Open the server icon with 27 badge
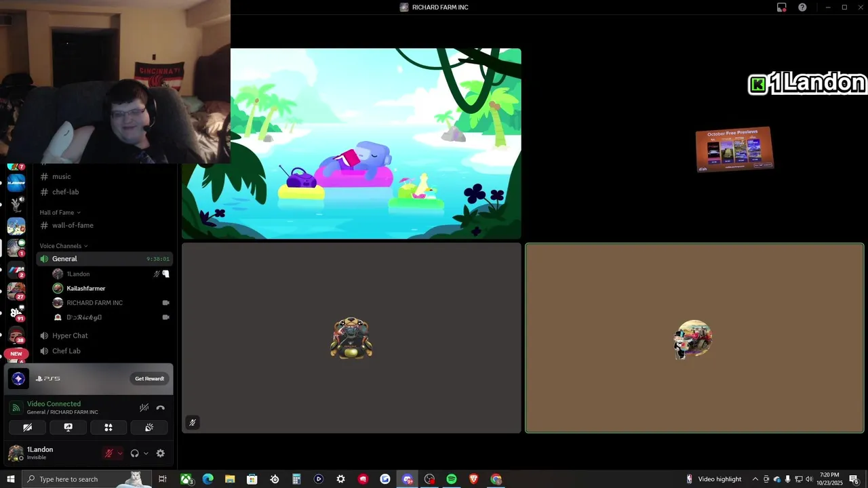This screenshot has width=868, height=488. [16, 291]
